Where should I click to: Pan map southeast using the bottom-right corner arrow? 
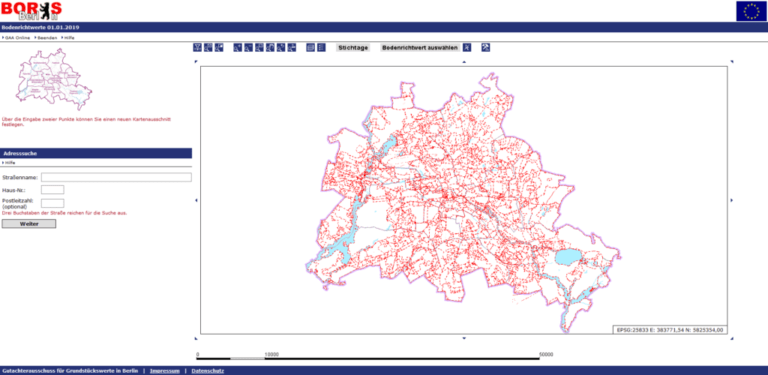[732, 338]
